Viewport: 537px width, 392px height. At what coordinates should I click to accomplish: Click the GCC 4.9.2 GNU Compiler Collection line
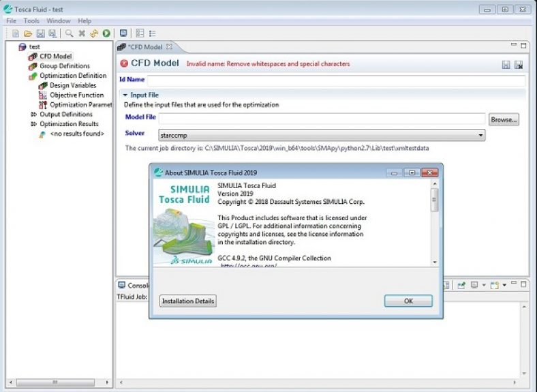275,258
